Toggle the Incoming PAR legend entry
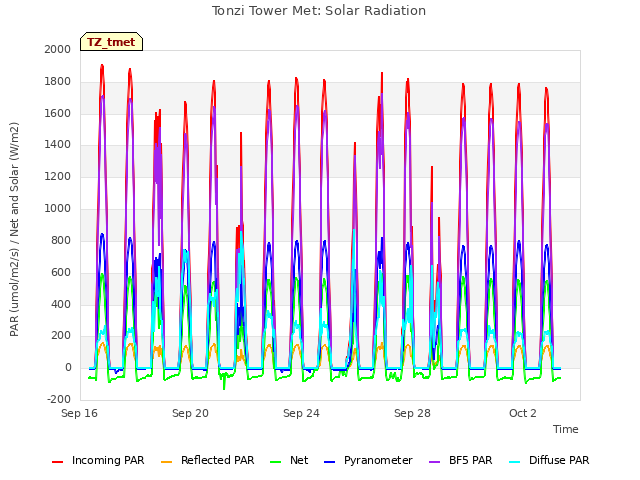This screenshot has height=480, width=640. coord(98,460)
